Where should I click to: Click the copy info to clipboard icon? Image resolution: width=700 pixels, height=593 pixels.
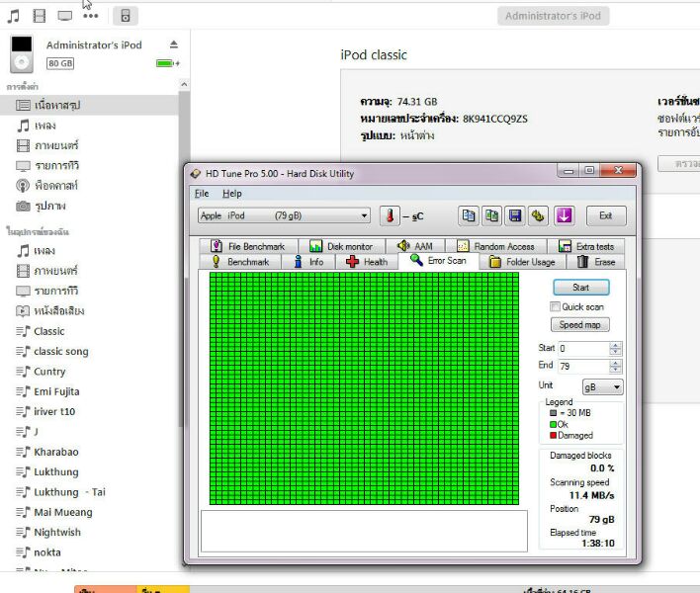[x=469, y=215]
